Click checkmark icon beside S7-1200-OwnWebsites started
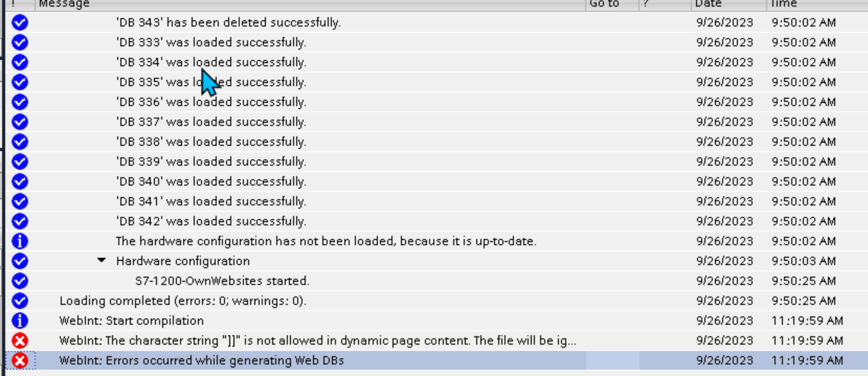 click(20, 281)
